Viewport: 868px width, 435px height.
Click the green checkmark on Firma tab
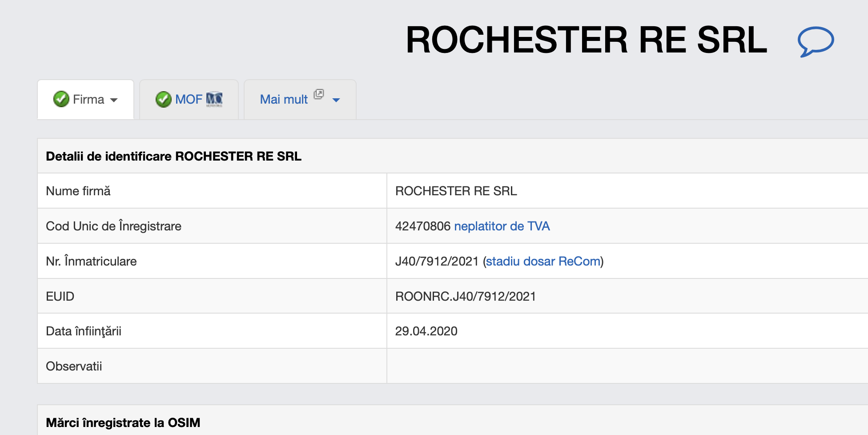click(61, 99)
